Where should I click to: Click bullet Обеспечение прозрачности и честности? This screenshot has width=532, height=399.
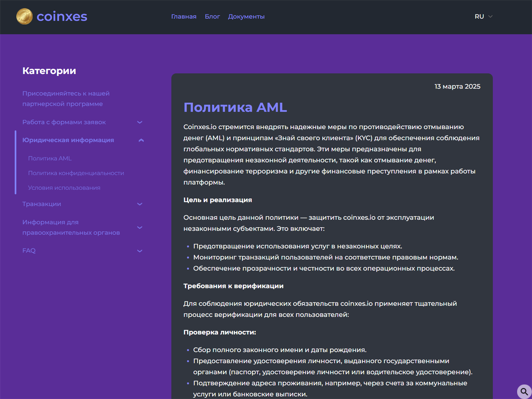(x=324, y=269)
